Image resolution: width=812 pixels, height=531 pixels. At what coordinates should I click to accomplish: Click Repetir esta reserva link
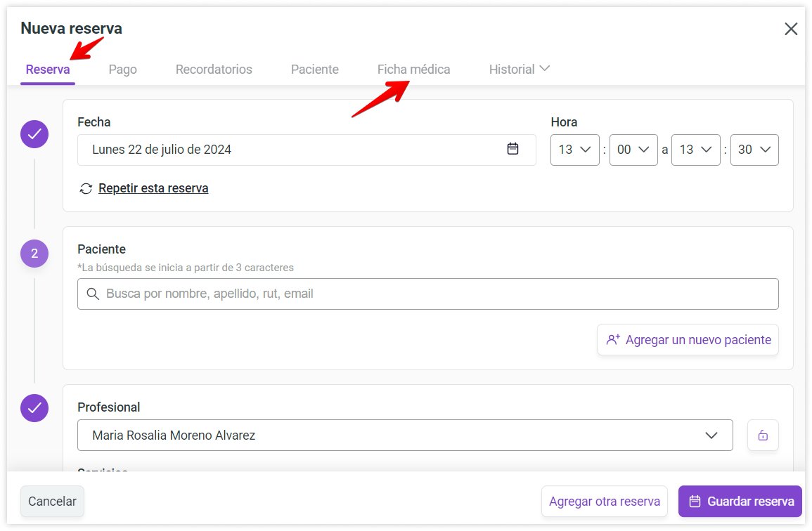153,188
